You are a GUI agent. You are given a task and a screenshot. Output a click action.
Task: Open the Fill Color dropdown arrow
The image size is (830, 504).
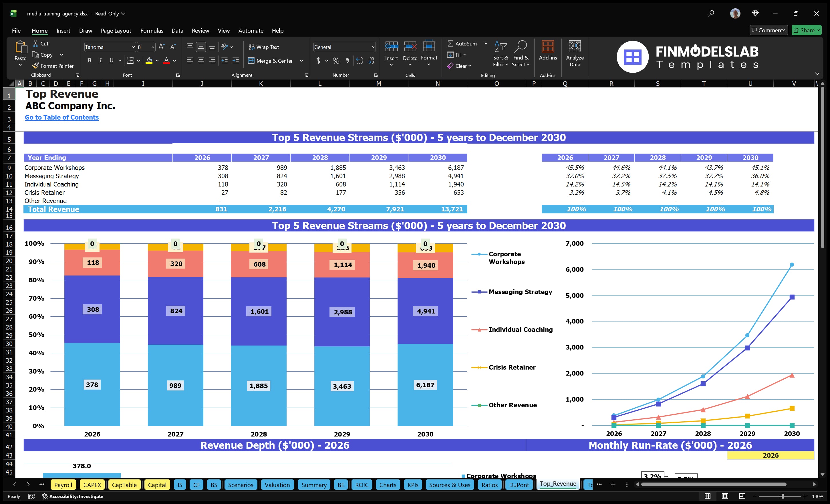click(157, 61)
